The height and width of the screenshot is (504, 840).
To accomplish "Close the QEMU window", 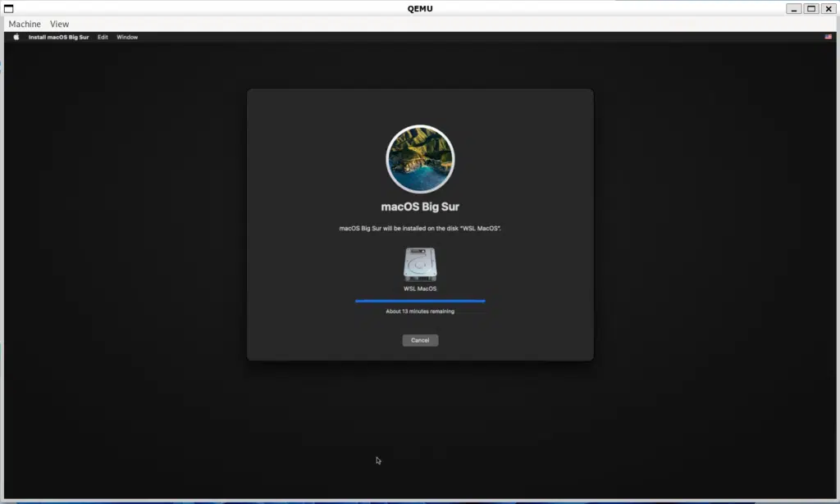I will [829, 8].
